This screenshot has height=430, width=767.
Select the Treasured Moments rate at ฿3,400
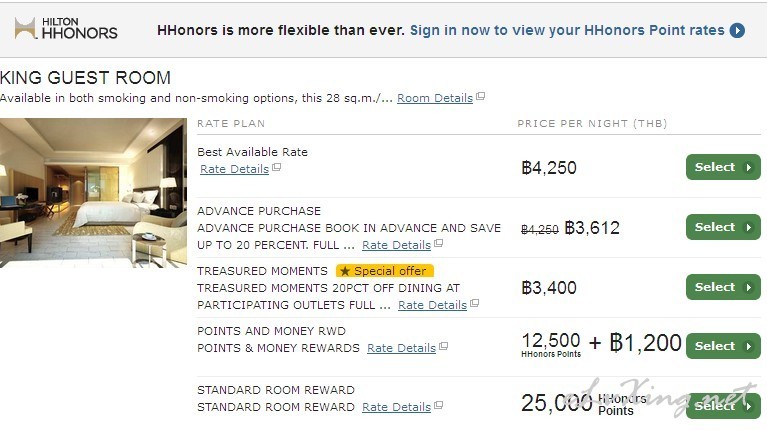(723, 287)
